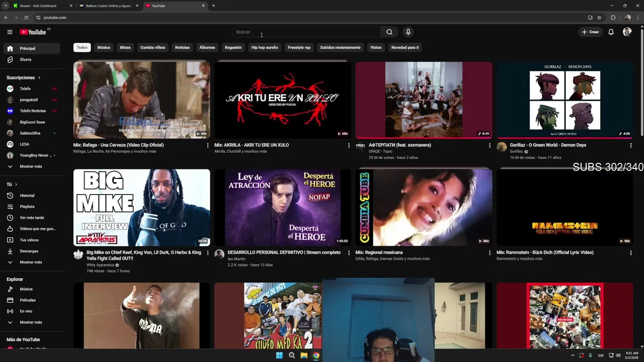Select the Música filter chip
This screenshot has width=644, height=362.
[104, 47]
